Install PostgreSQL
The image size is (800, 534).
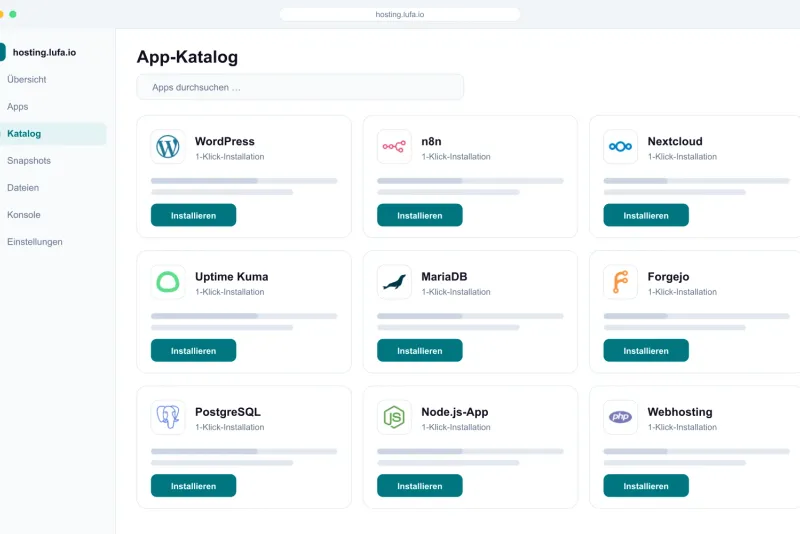(193, 486)
